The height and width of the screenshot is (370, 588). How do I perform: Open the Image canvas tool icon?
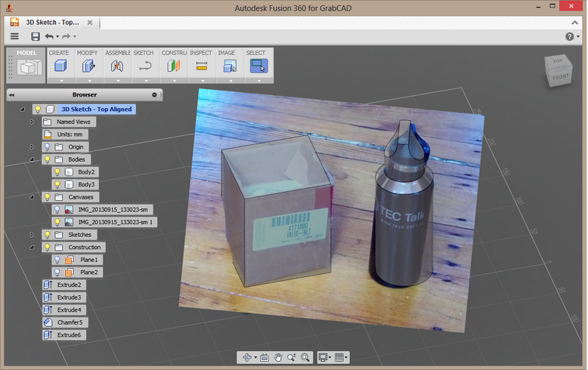(x=230, y=66)
